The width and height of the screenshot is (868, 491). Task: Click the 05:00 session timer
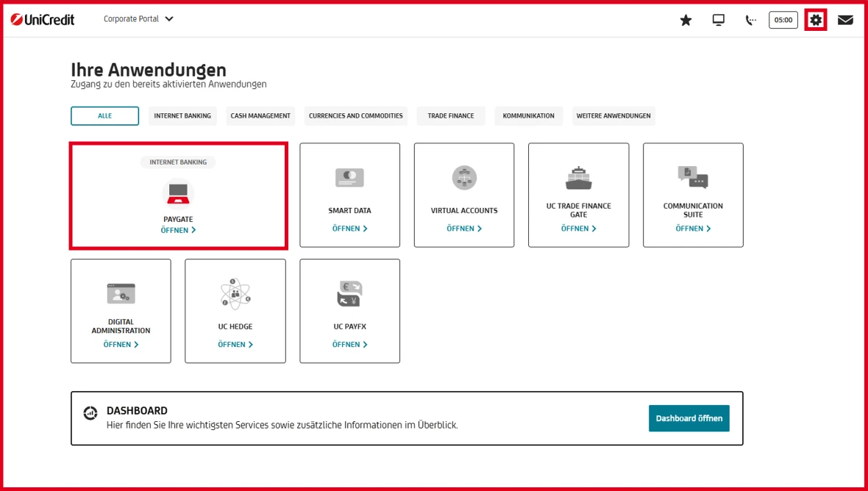point(783,20)
